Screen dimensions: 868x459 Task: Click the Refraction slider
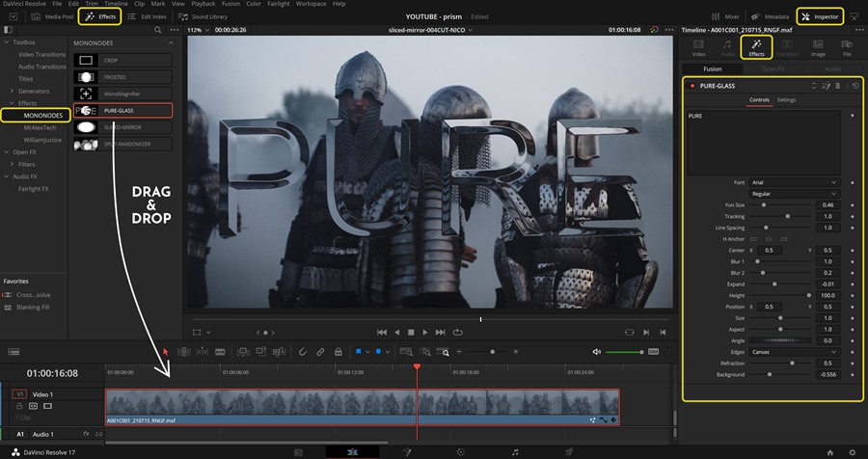click(x=791, y=364)
